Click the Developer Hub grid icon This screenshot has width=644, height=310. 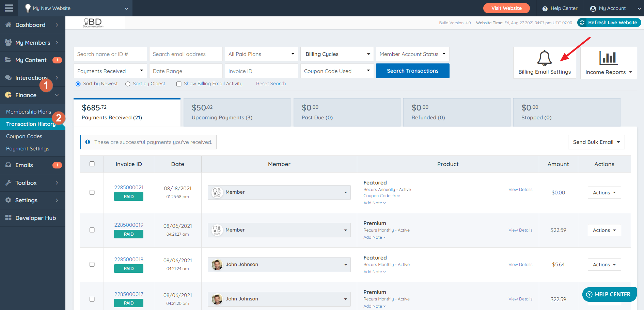[9, 218]
